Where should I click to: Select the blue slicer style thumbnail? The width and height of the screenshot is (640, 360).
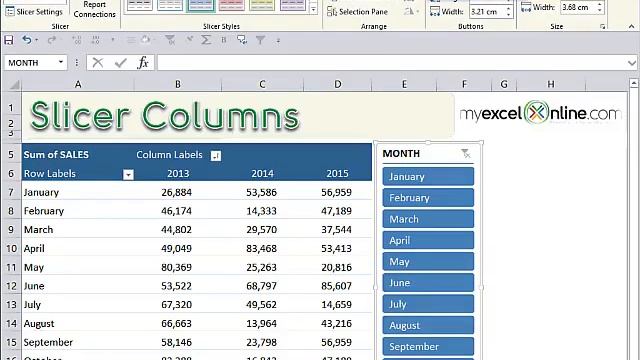point(201,5)
